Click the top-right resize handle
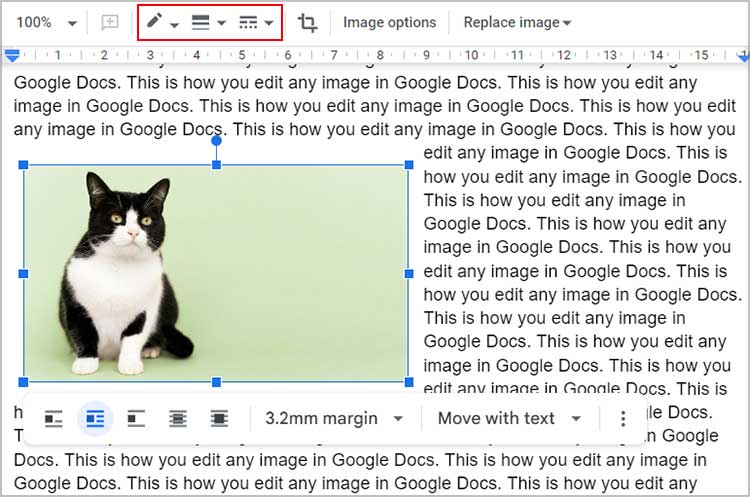Viewport: 750px width, 497px height. (x=409, y=165)
